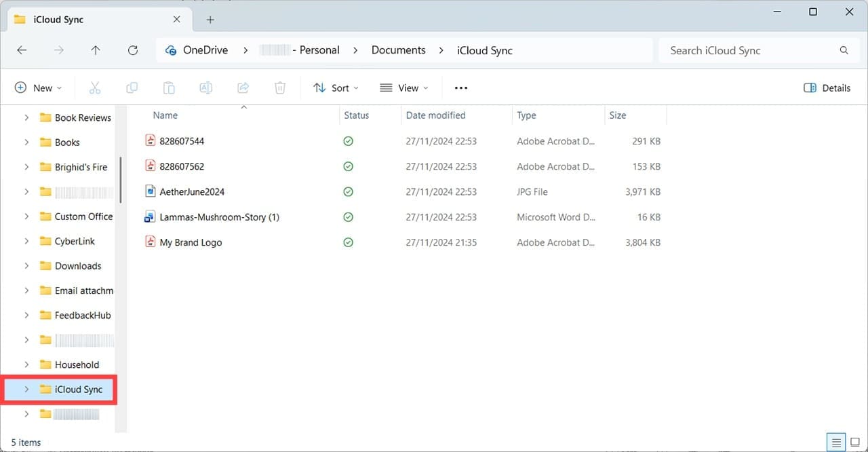Viewport: 868px width, 452px height.
Task: Open the Sort options dropdown
Action: pos(336,88)
